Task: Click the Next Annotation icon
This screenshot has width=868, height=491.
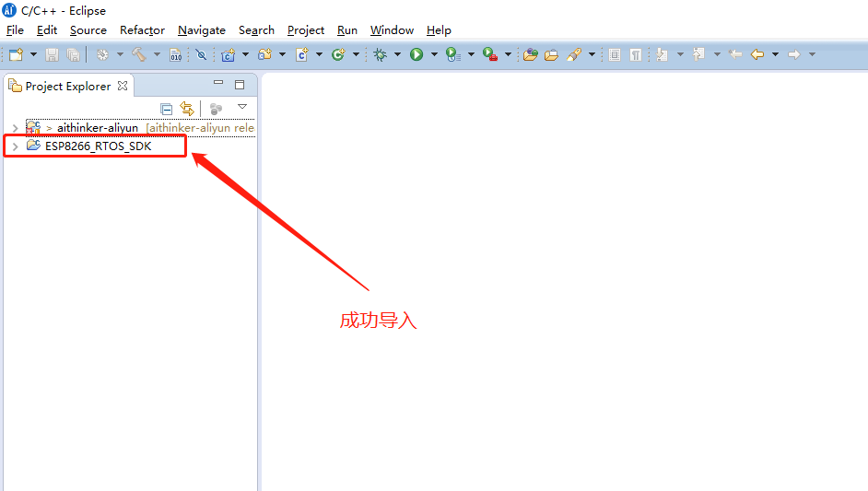Action: (663, 54)
